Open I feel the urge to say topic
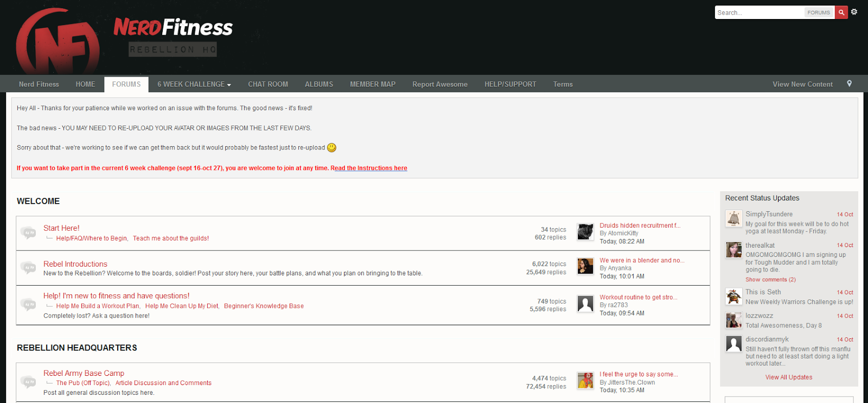The height and width of the screenshot is (403, 868). (639, 375)
